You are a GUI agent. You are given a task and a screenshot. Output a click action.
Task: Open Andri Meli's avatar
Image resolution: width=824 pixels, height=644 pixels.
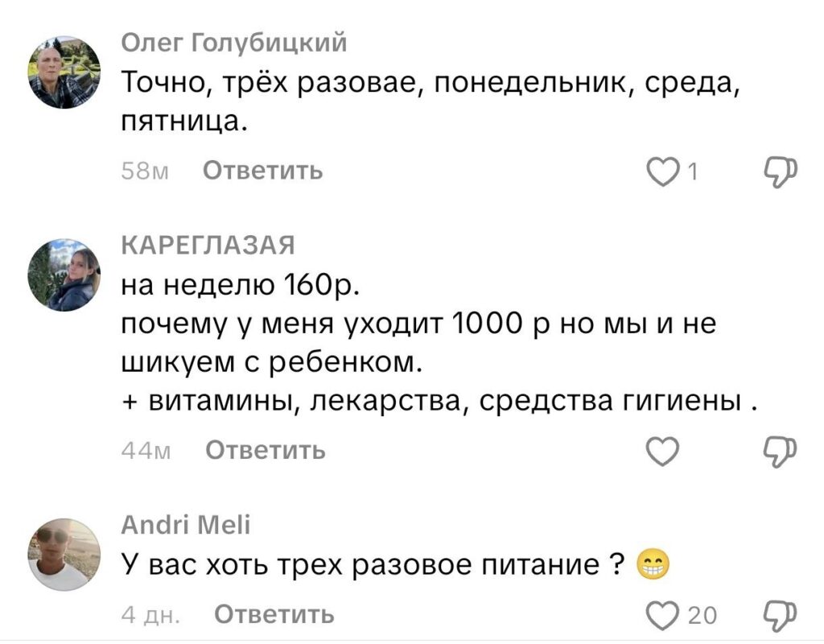click(x=64, y=555)
